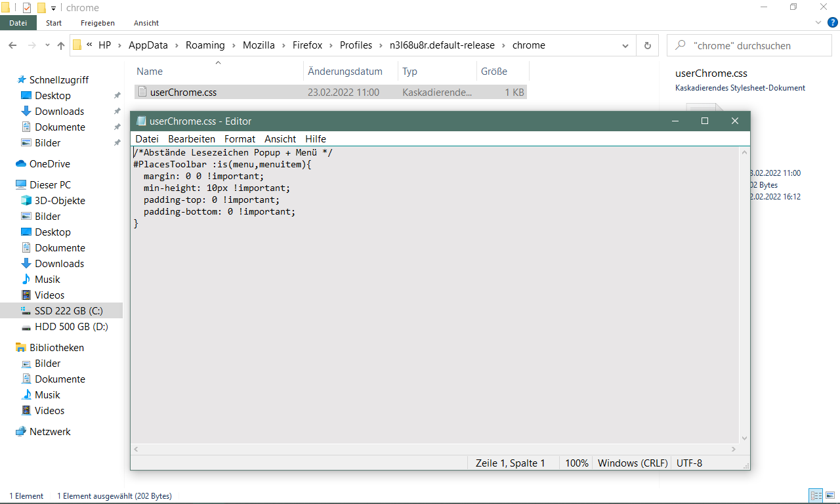Open the recent locations dropdown arrow
The height and width of the screenshot is (504, 840).
click(47, 46)
